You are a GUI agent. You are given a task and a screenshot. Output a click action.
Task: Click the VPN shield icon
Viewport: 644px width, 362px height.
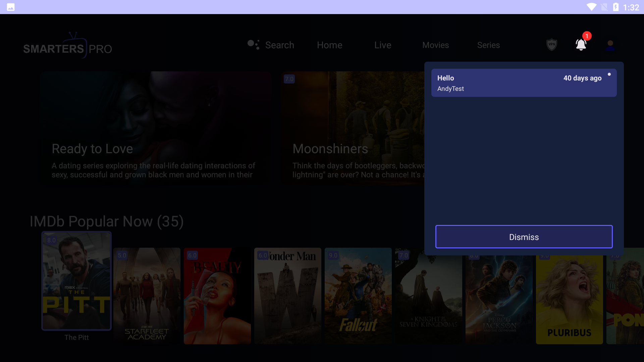click(551, 45)
